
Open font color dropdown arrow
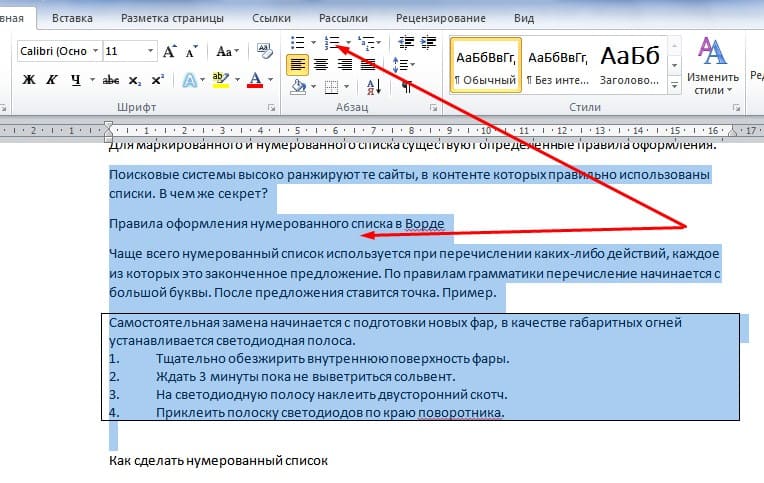tap(271, 80)
